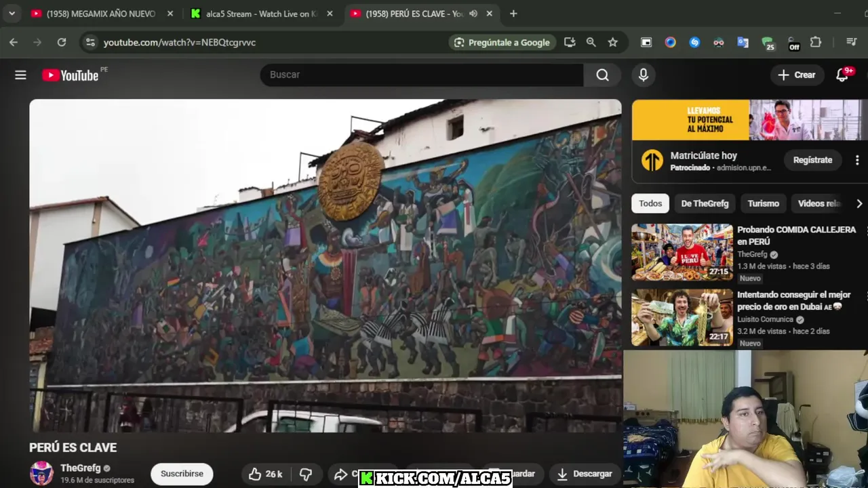
Task: Click the colorful circle extension icon
Action: tap(670, 42)
